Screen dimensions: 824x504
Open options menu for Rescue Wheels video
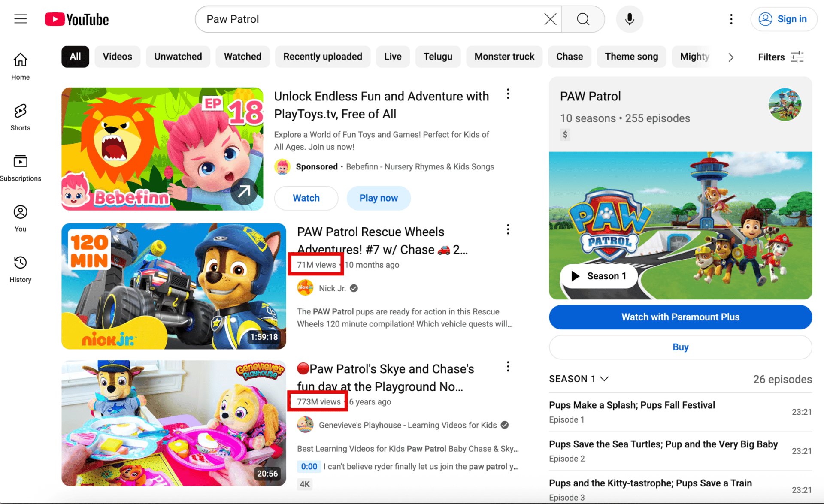pos(508,230)
